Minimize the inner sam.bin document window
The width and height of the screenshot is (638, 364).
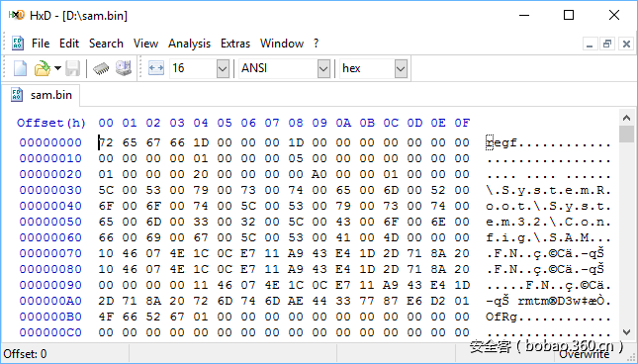tap(590, 44)
